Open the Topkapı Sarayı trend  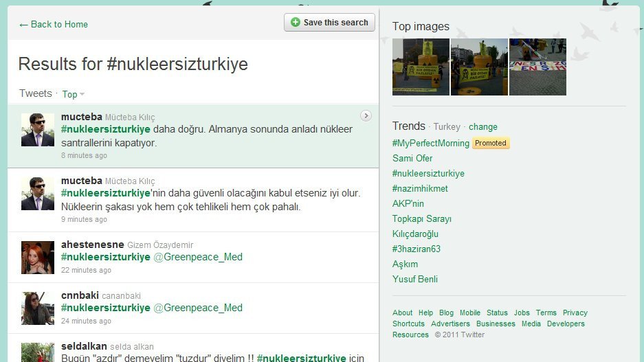[x=422, y=218]
